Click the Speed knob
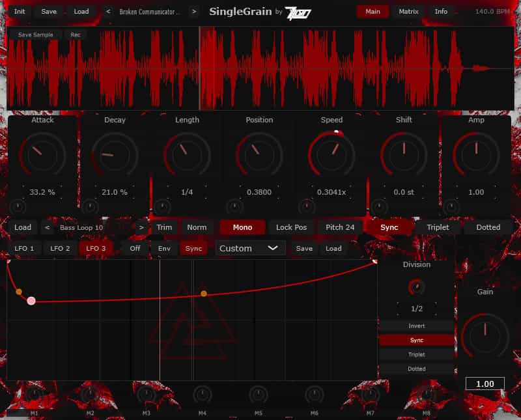 click(331, 154)
